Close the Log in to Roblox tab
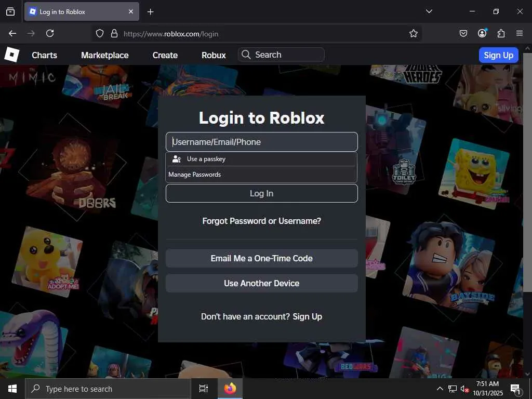 (x=131, y=11)
